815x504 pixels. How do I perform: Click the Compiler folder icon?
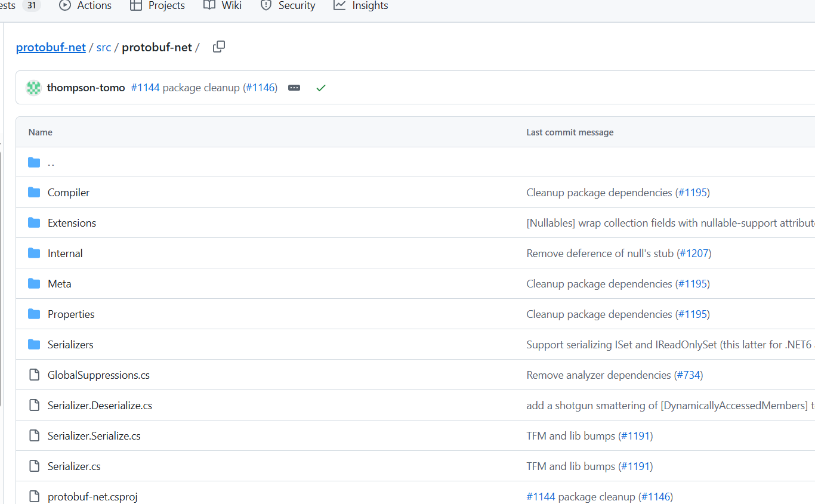34,193
